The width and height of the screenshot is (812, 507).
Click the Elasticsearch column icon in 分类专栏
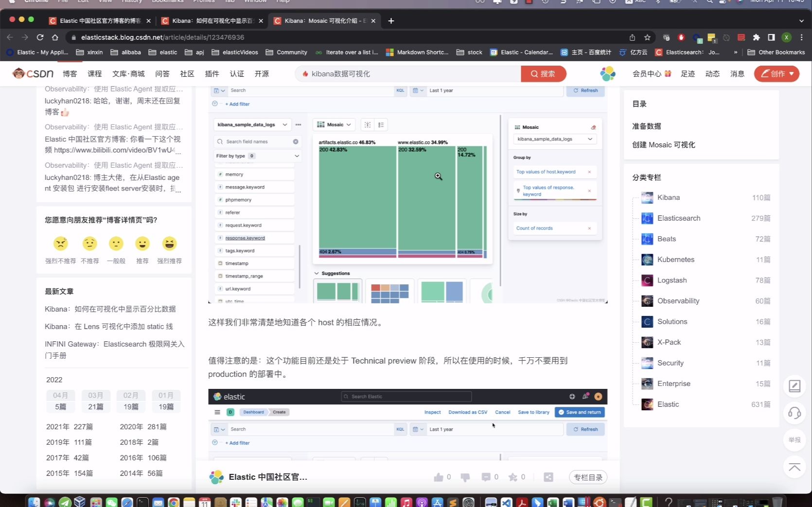click(x=647, y=218)
